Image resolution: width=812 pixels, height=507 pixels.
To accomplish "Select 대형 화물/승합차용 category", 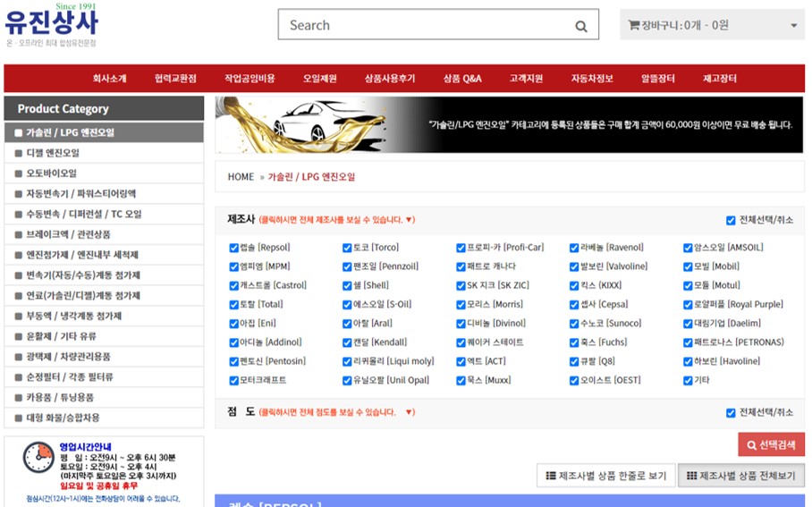I will pyautogui.click(x=104, y=418).
